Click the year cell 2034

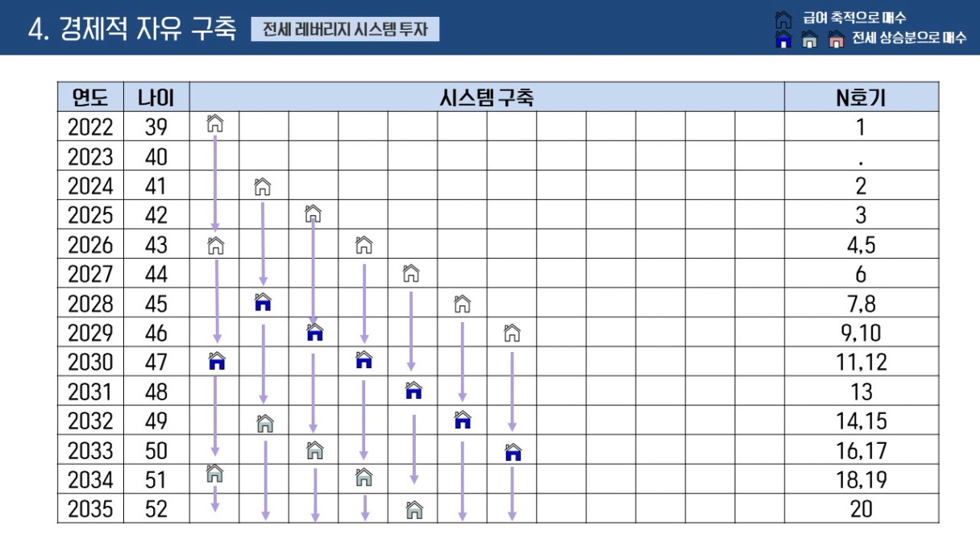tap(90, 479)
